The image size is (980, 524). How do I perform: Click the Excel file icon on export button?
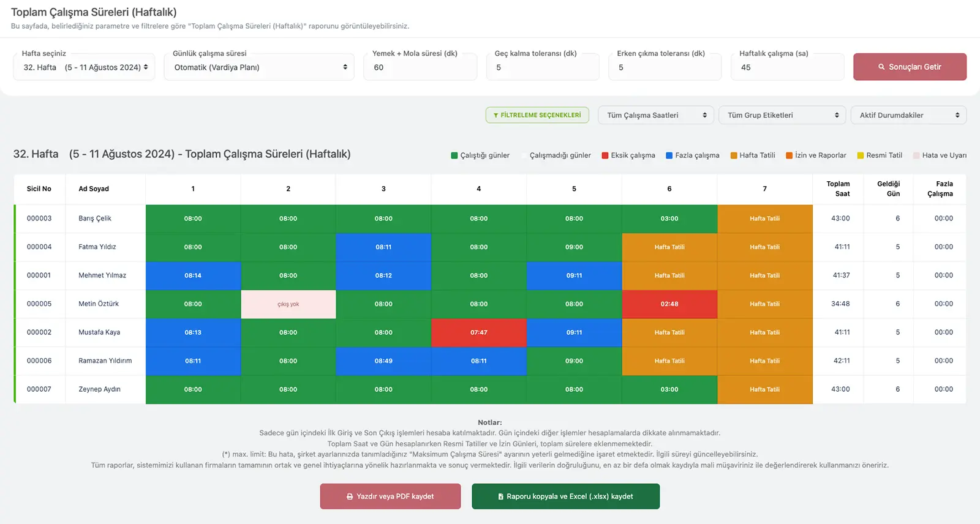[500, 496]
